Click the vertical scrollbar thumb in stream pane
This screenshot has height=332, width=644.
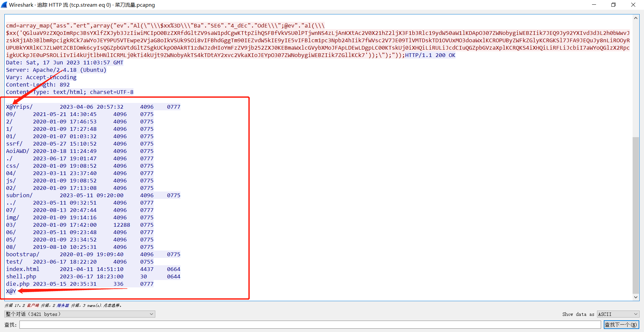636,215
